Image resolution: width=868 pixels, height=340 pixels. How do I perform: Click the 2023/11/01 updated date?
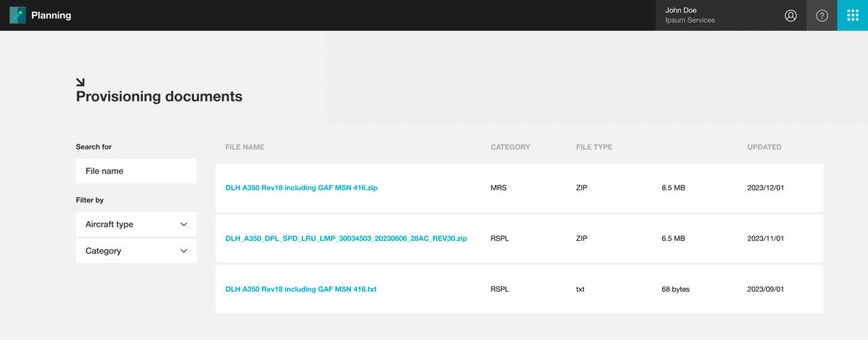[766, 238]
